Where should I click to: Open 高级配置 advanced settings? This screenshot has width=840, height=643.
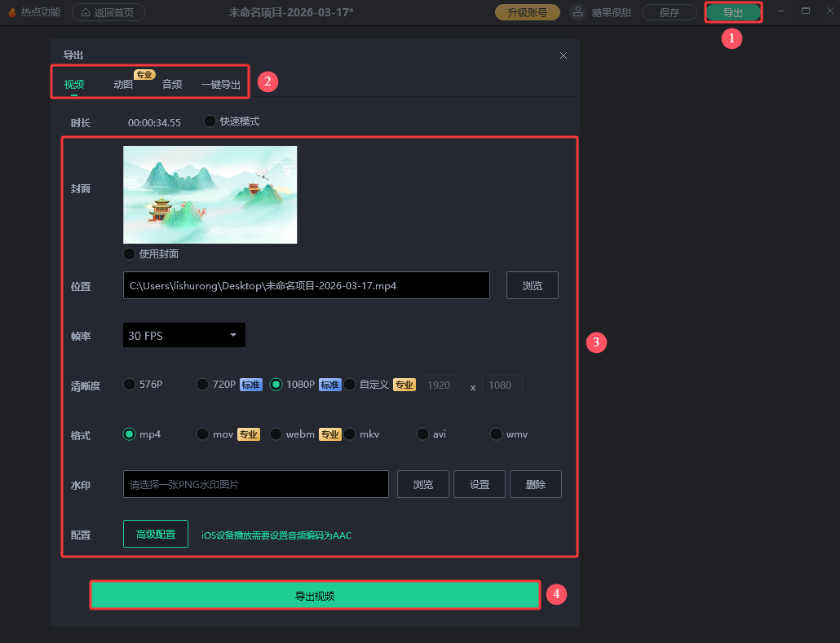point(155,535)
